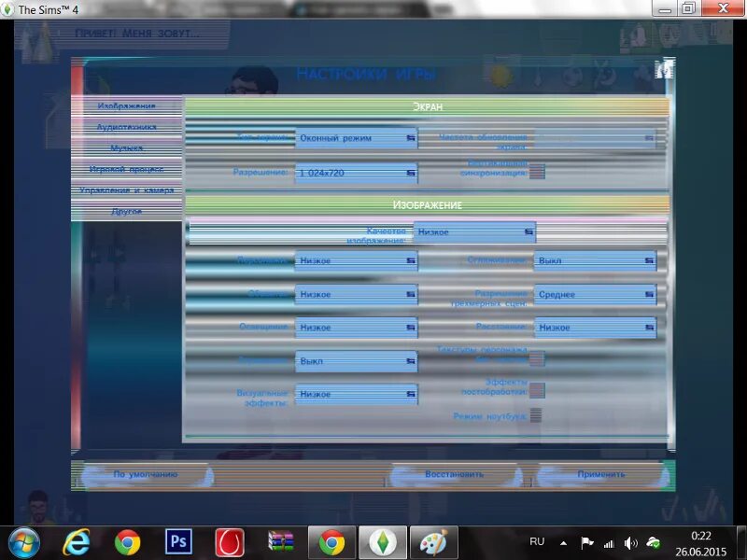Switch to the Другое settings tab
747x560 pixels.
coord(127,211)
